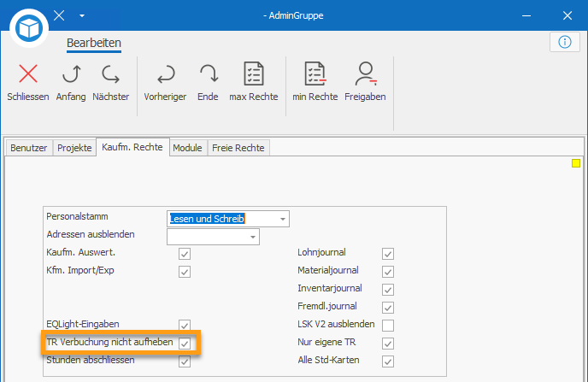Toggle the Lohnjournal checkbox

tap(388, 254)
